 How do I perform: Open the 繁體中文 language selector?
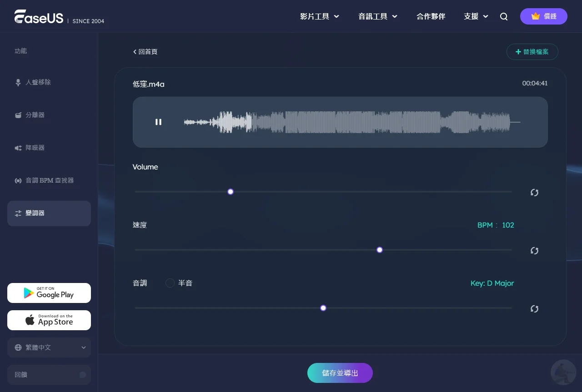pyautogui.click(x=49, y=347)
